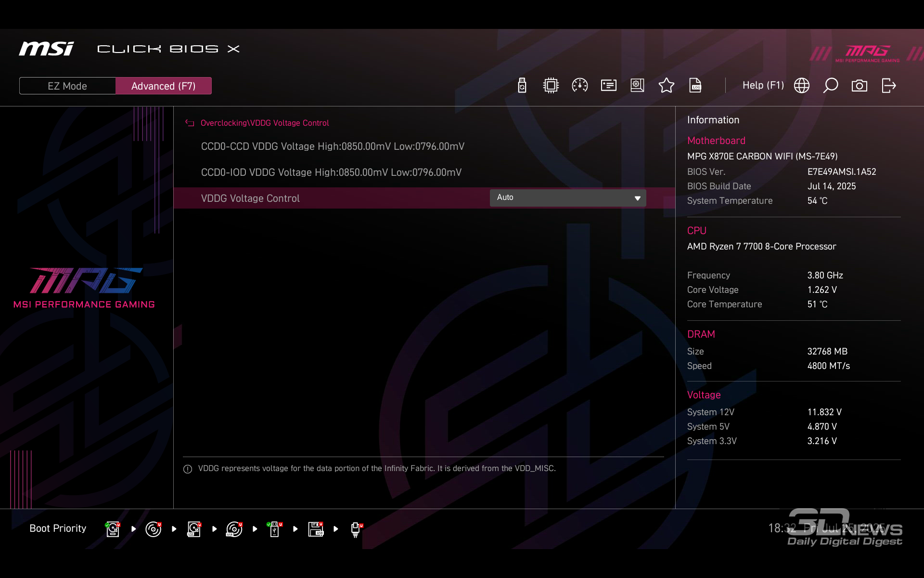Click BIOS version E7E49AMSI.1A52
Viewport: 924px width, 578px height.
click(842, 172)
